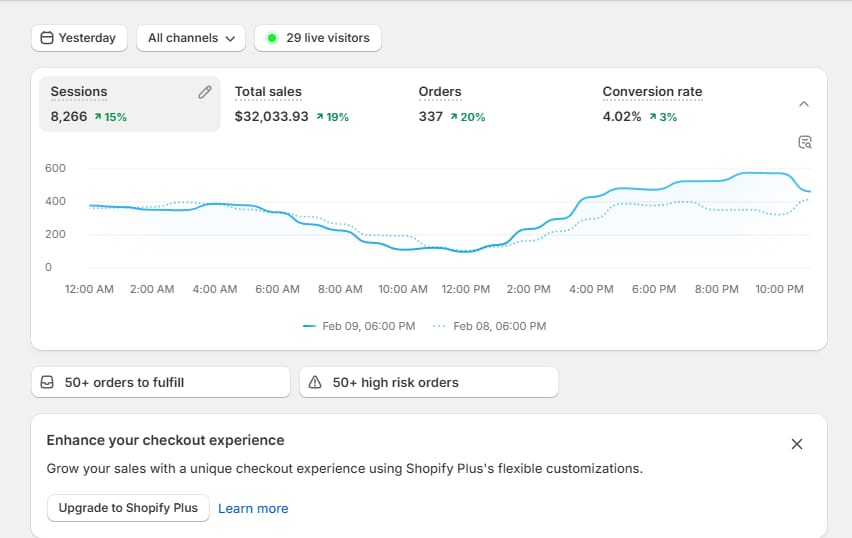Toggle the Feb 08 dotted line legend
852x538 pixels.
pyautogui.click(x=490, y=326)
